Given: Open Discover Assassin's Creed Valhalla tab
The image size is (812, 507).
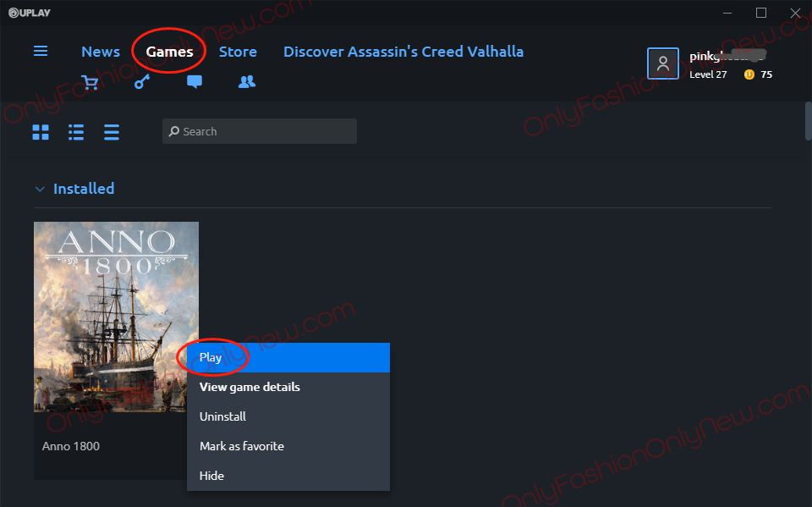Looking at the screenshot, I should tap(403, 52).
